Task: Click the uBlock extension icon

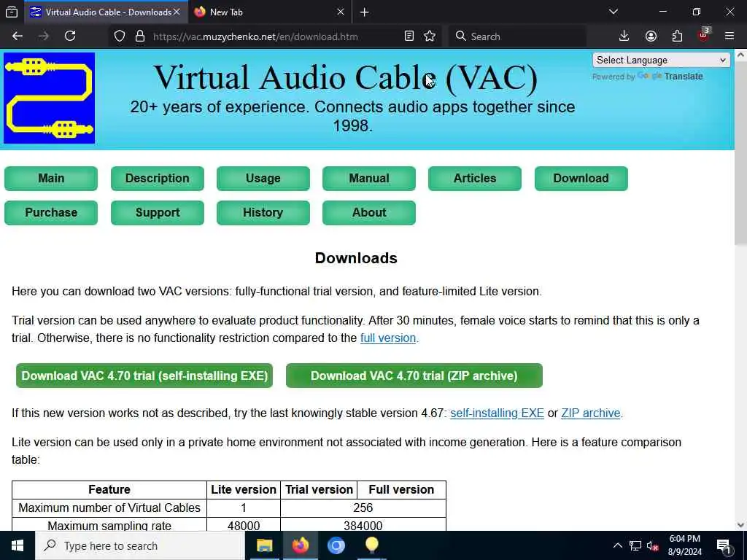Action: point(704,35)
